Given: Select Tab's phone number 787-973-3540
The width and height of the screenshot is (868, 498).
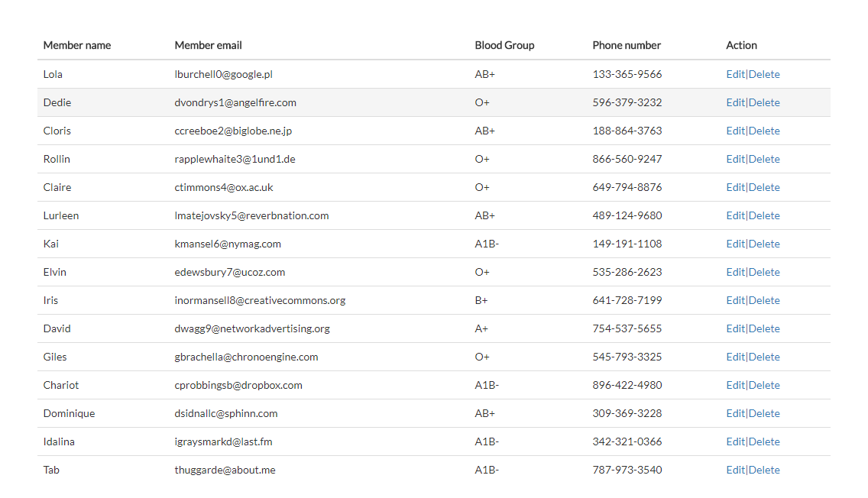Looking at the screenshot, I should click(627, 469).
